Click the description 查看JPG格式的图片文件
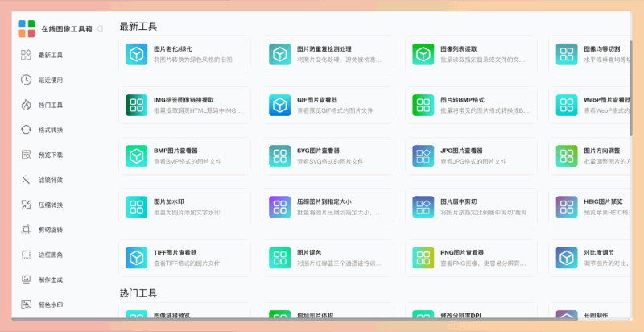This screenshot has height=332, width=644. tap(473, 161)
